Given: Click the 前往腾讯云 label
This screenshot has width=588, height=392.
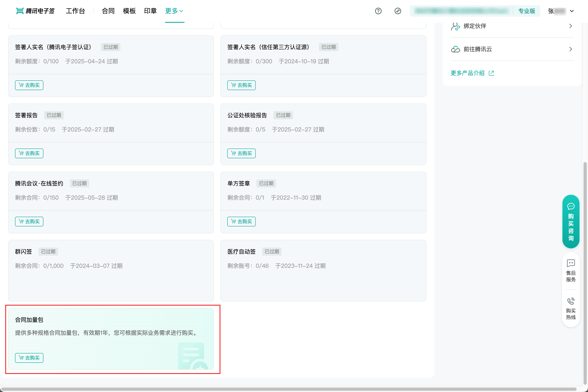Looking at the screenshot, I should [478, 49].
